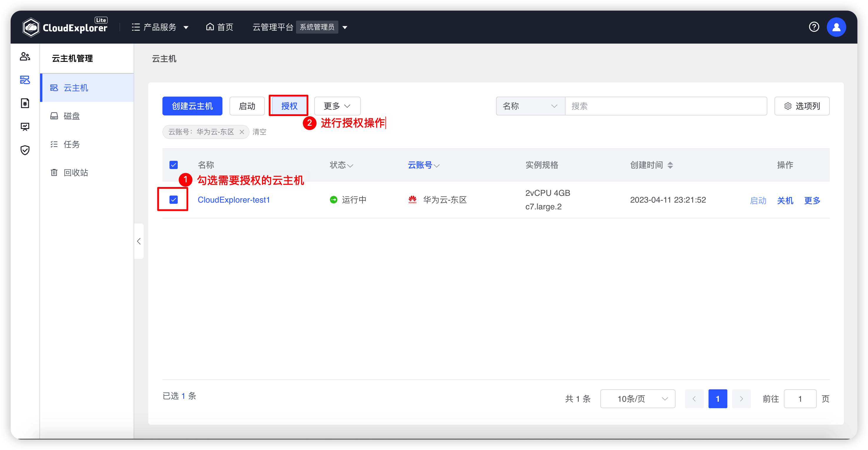Select 回收站 in the side menu
Viewport: 868px width, 450px height.
[x=87, y=173]
